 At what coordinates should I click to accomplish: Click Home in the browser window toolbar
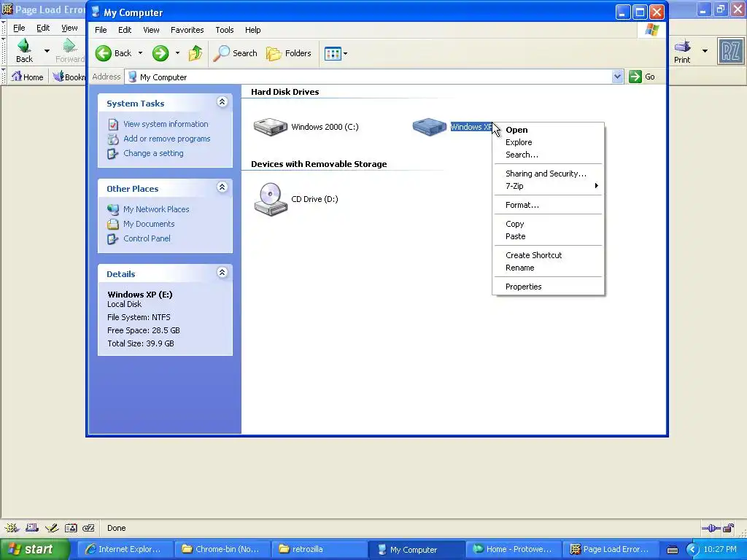[x=28, y=77]
